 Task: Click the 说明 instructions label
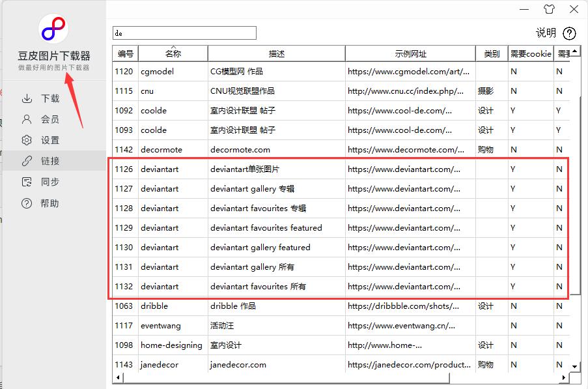click(546, 33)
